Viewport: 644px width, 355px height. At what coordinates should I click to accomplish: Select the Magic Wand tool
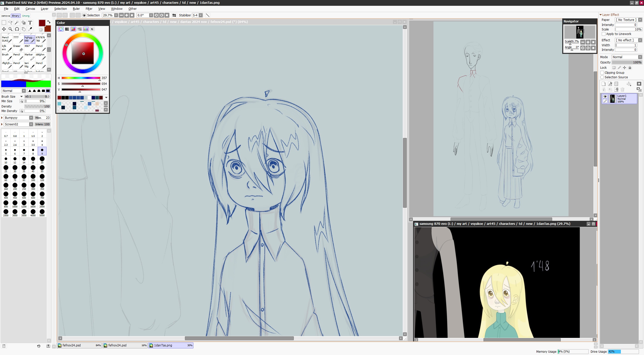[x=17, y=23]
